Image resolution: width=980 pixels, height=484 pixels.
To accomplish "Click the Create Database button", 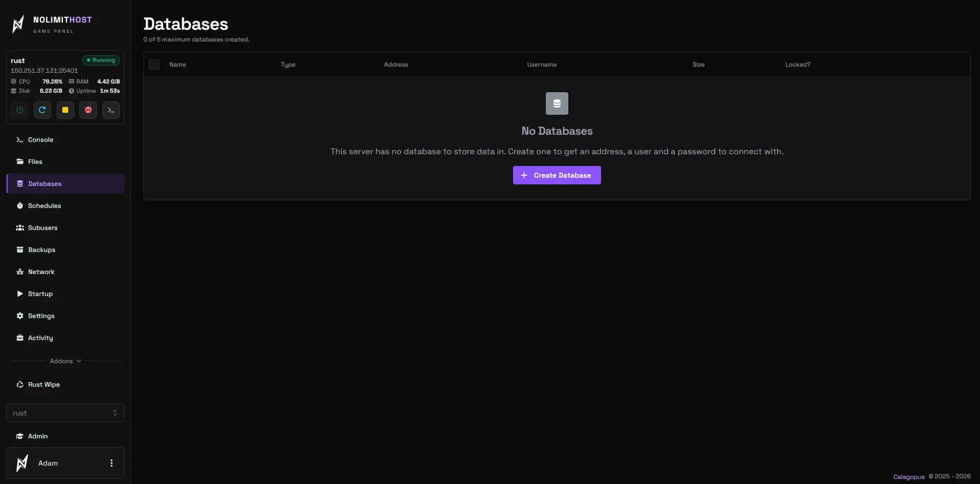I will coord(557,175).
